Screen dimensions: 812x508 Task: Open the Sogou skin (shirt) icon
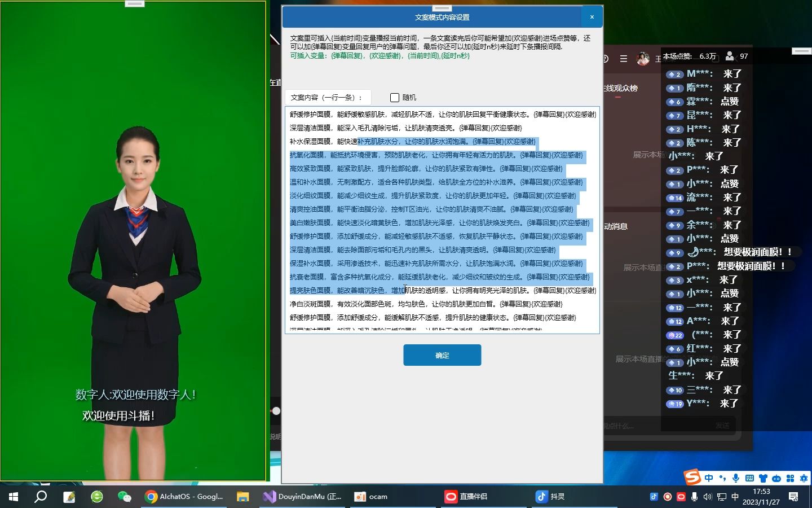[x=764, y=479]
